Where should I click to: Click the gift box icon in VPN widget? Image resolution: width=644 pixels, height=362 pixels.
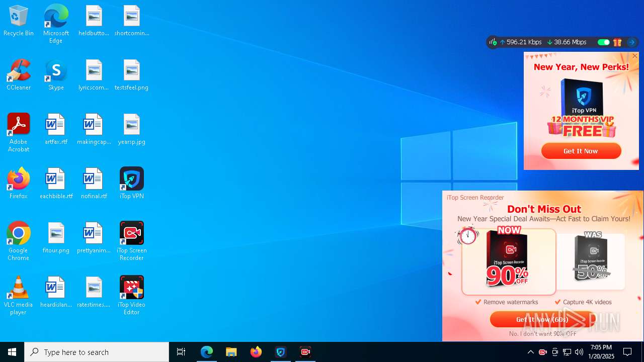pos(617,42)
